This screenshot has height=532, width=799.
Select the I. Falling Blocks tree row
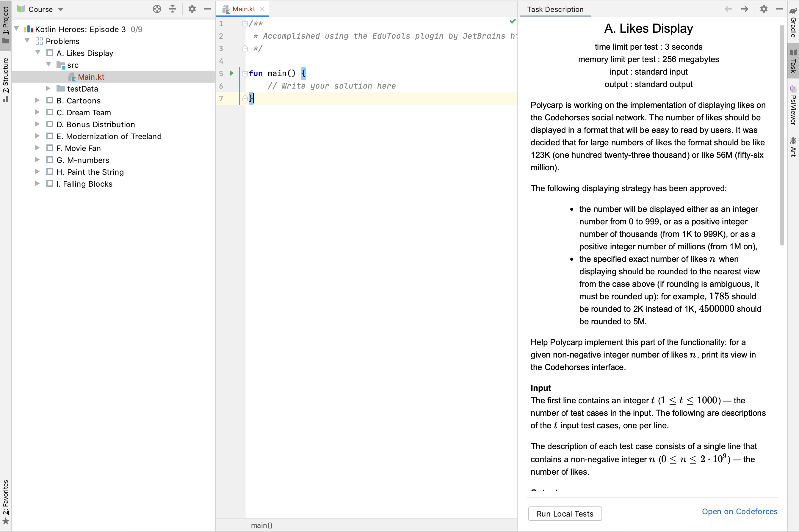(x=114, y=184)
